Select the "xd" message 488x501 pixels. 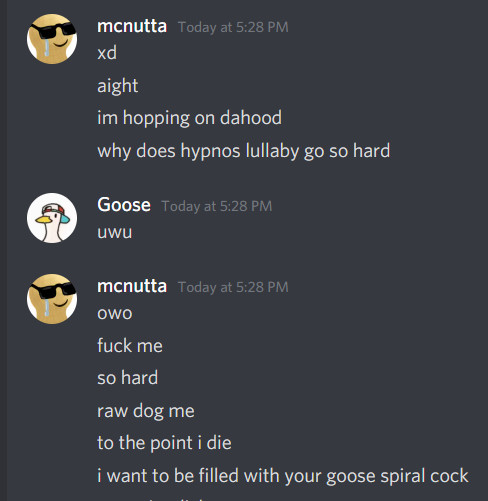pyautogui.click(x=107, y=53)
